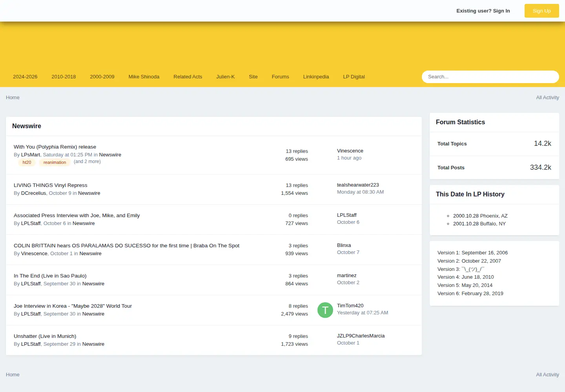Open the 2024-2026 menu item

point(25,77)
